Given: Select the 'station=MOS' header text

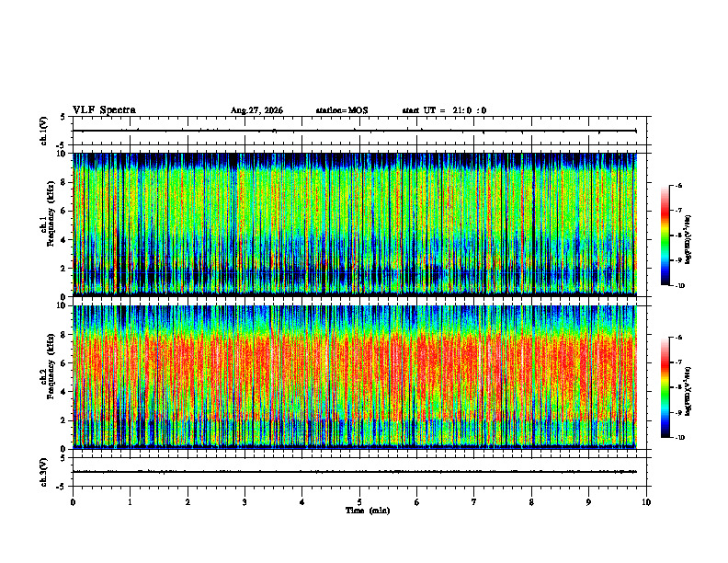Looking at the screenshot, I should pos(342,110).
